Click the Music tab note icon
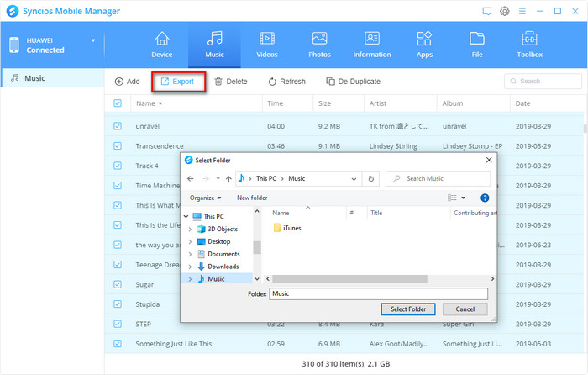The height and width of the screenshot is (375, 588). [214, 39]
